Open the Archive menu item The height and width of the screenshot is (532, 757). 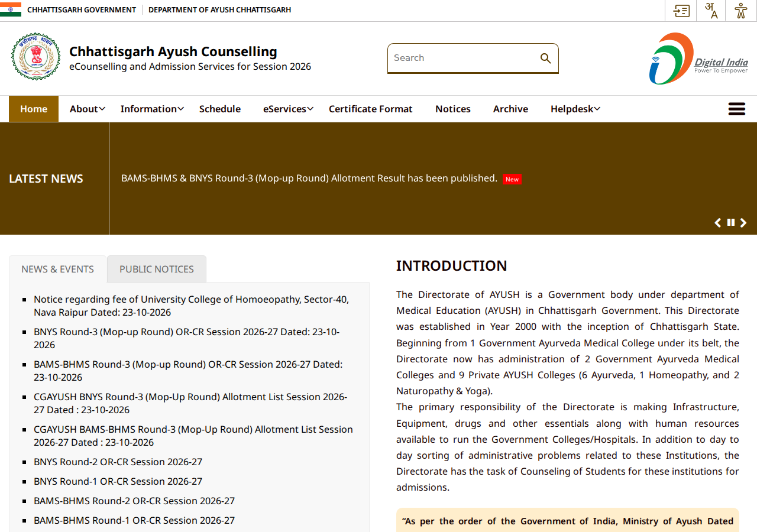point(511,109)
